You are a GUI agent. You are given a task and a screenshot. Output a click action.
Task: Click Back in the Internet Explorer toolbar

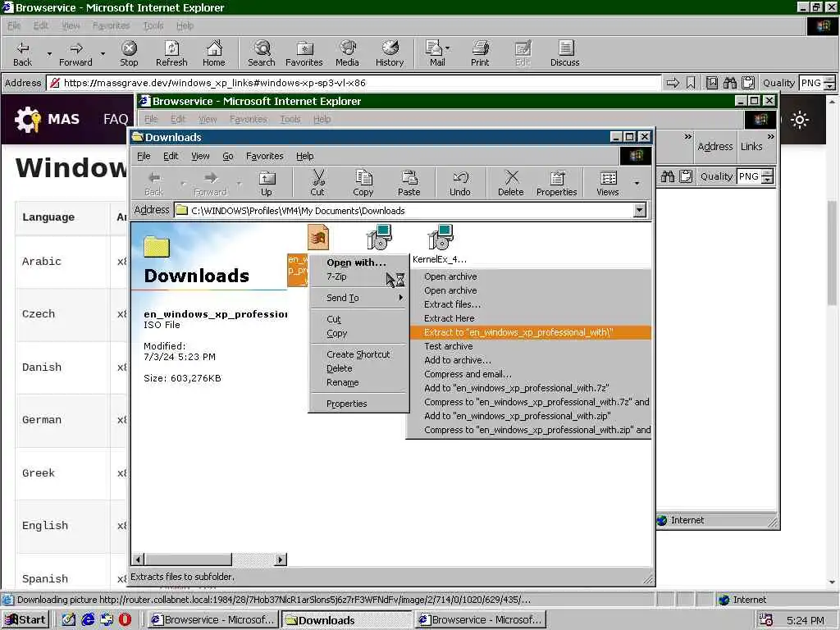22,53
